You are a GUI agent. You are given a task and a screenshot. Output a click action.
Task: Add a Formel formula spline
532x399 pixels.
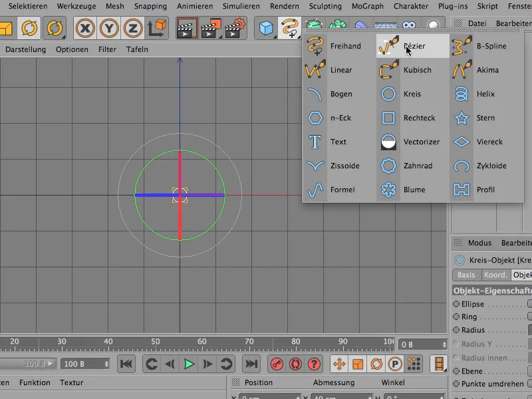(x=334, y=190)
